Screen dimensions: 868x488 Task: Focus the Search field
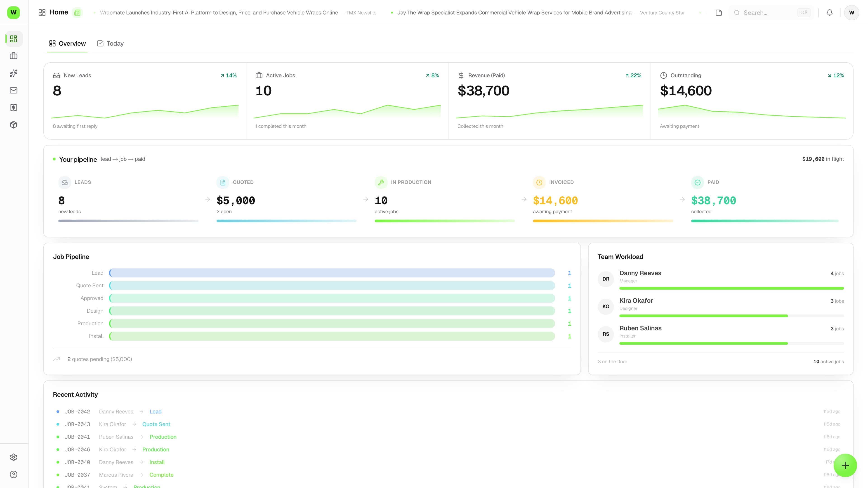[x=771, y=12]
